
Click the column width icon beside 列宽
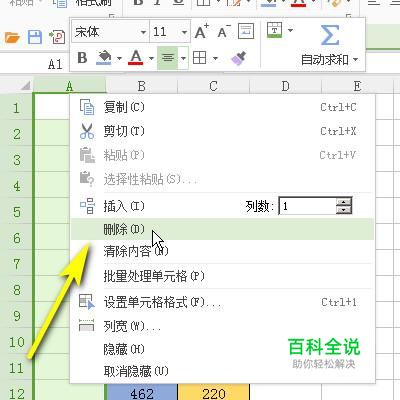[x=87, y=325]
